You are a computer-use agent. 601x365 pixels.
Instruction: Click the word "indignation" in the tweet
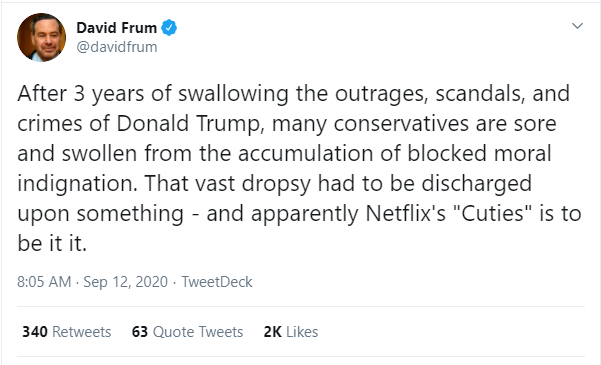pos(77,184)
